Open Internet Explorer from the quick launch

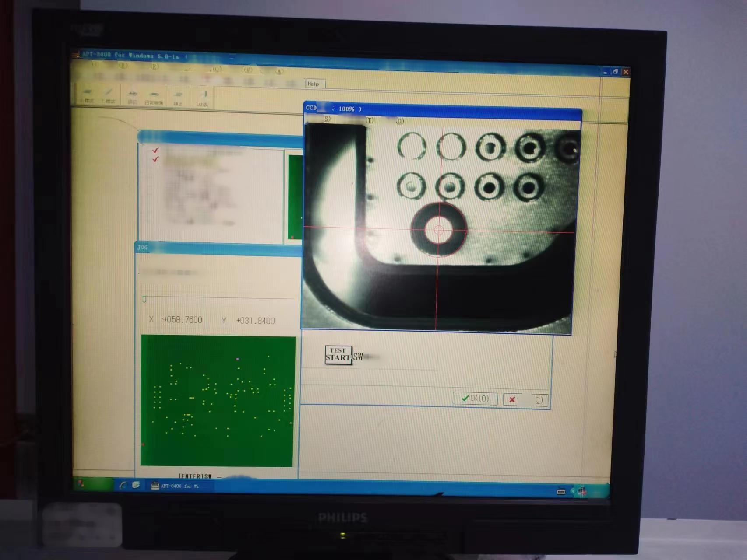(123, 485)
